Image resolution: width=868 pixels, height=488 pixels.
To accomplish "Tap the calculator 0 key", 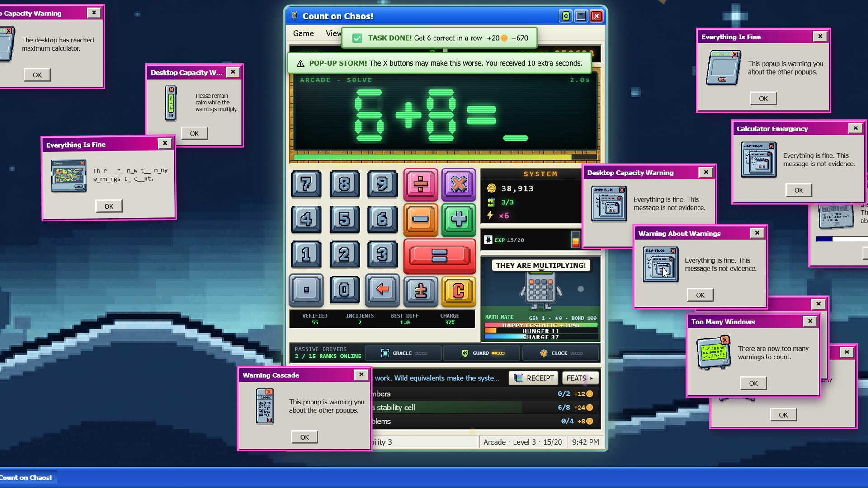I will [344, 290].
